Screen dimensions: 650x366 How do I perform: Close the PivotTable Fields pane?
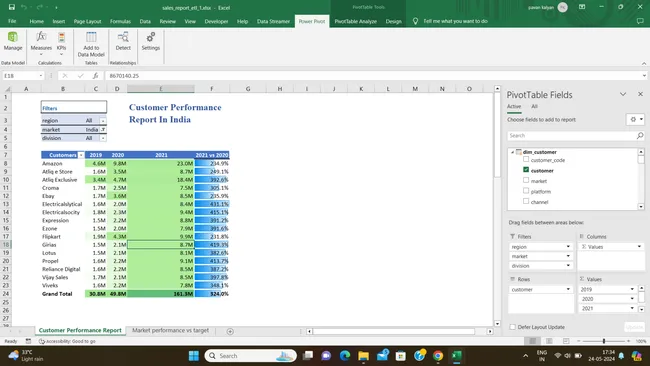pyautogui.click(x=640, y=94)
